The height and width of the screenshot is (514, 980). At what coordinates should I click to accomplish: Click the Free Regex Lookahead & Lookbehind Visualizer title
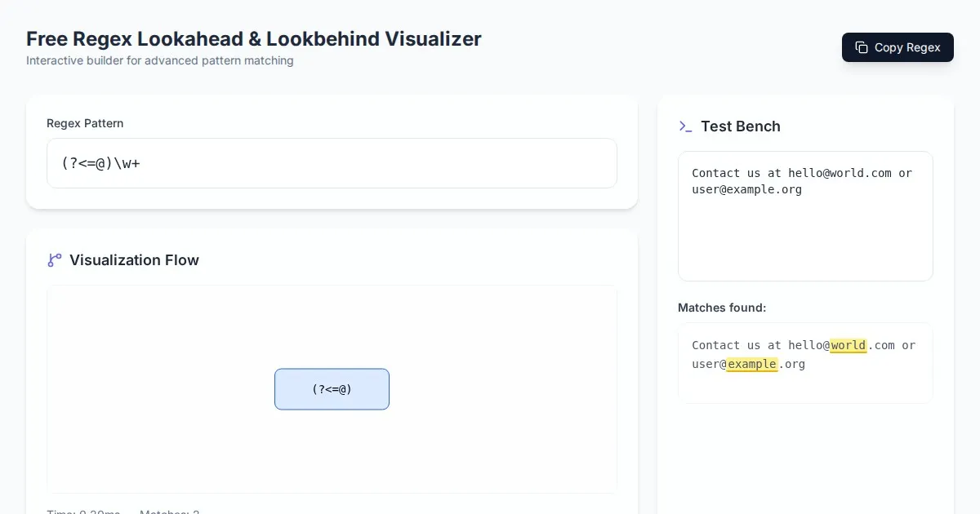[253, 38]
